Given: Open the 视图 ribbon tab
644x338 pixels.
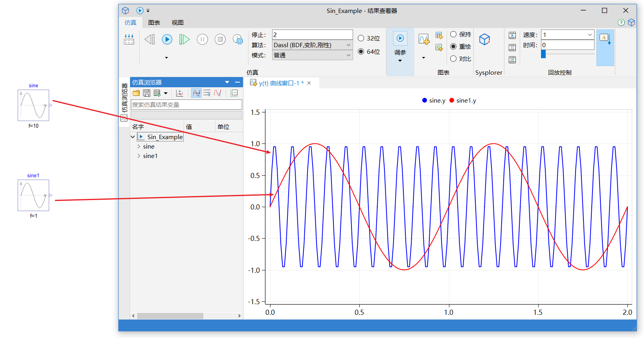Looking at the screenshot, I should 177,23.
